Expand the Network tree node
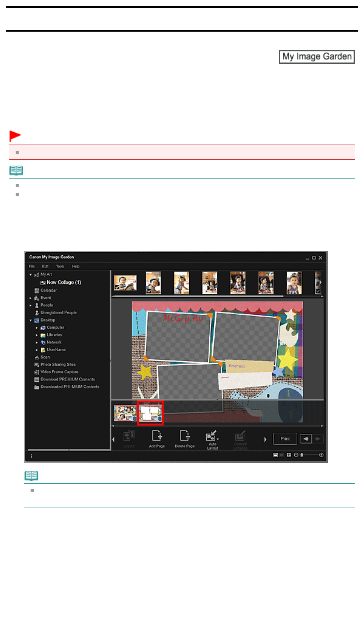364x636 pixels. (37, 343)
